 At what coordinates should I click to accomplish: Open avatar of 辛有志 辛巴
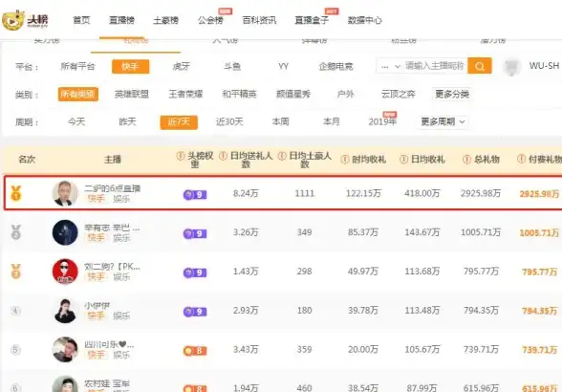[x=65, y=232]
